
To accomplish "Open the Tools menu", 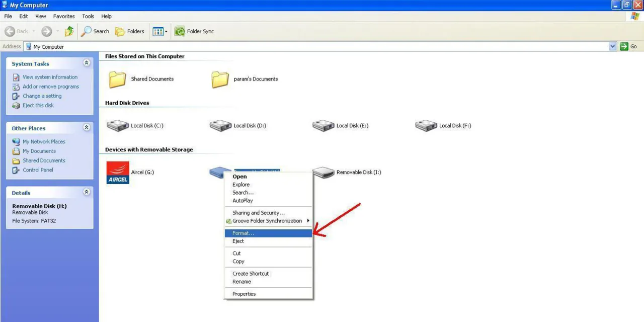I will coord(88,16).
